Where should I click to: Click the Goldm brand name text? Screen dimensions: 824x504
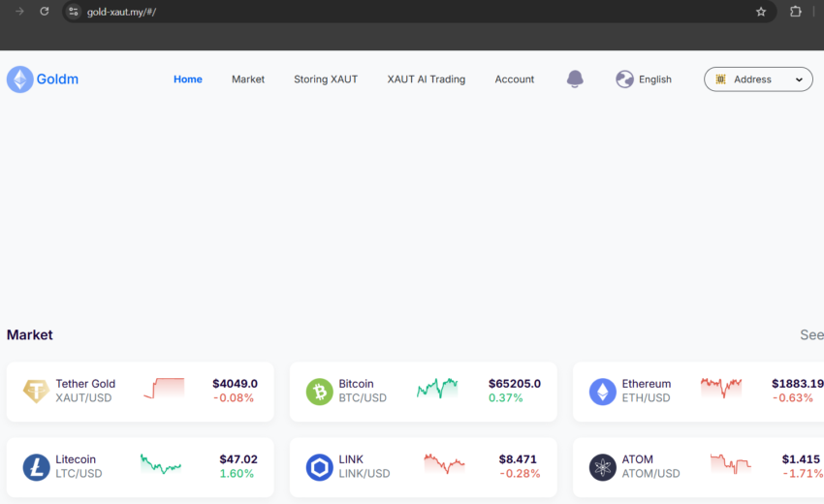pyautogui.click(x=57, y=79)
